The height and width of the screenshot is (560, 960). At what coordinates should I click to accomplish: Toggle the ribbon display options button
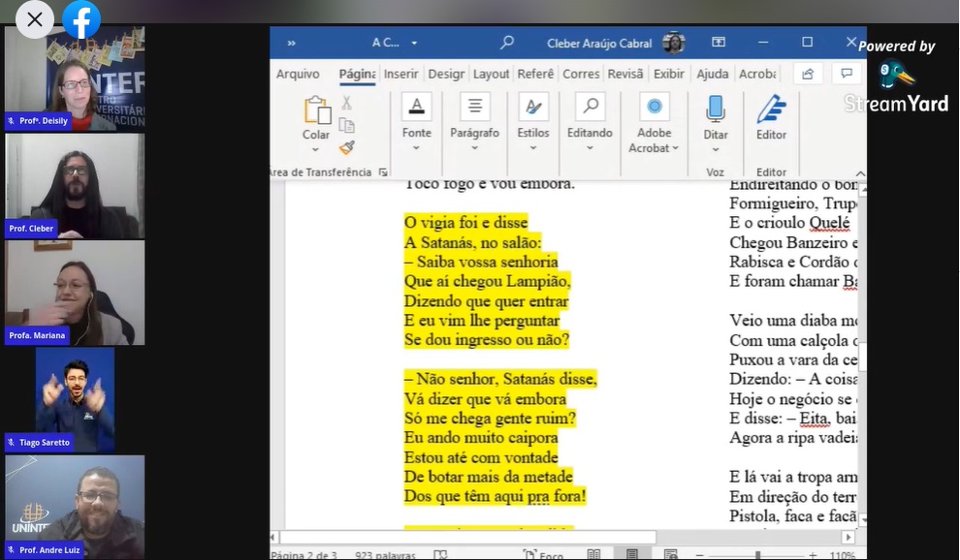coord(719,43)
